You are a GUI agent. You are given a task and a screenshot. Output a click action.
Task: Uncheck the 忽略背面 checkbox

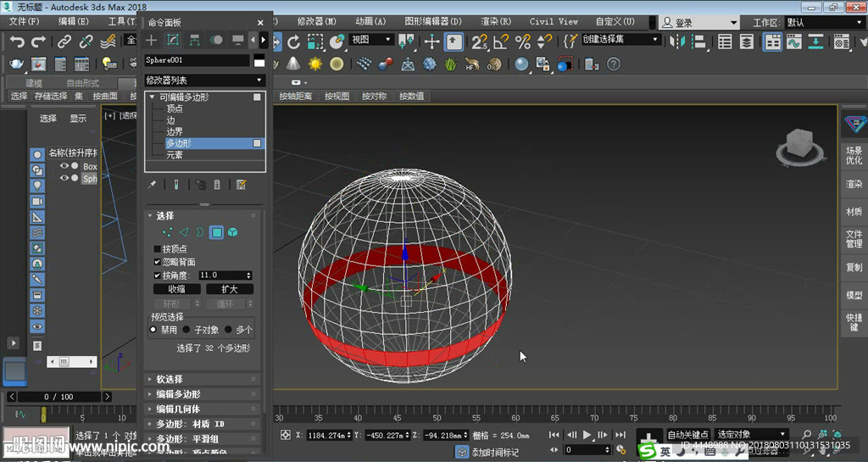[157, 262]
